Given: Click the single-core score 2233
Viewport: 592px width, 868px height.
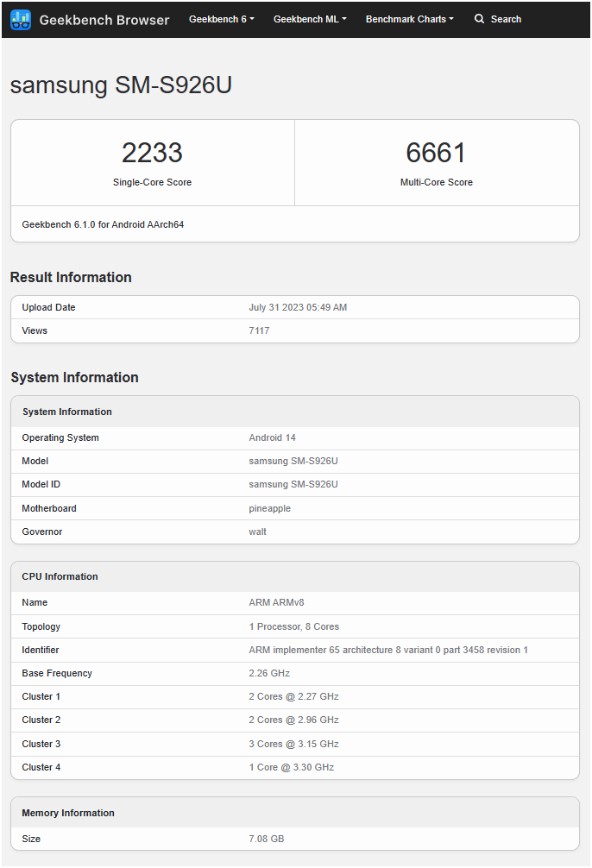Looking at the screenshot, I should point(152,153).
